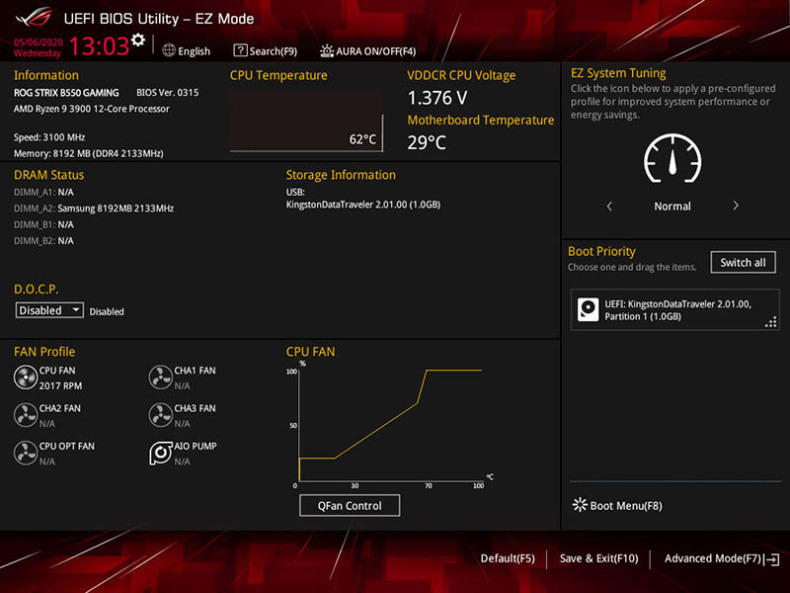Click the 2017 RPM CPU fan reading

[x=60, y=385]
